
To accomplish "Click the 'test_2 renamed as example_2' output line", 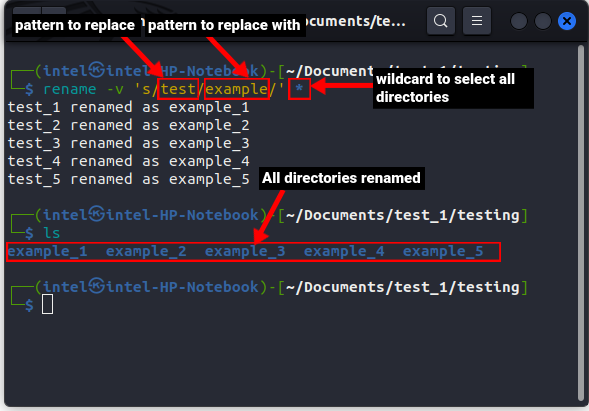I will click(x=128, y=125).
